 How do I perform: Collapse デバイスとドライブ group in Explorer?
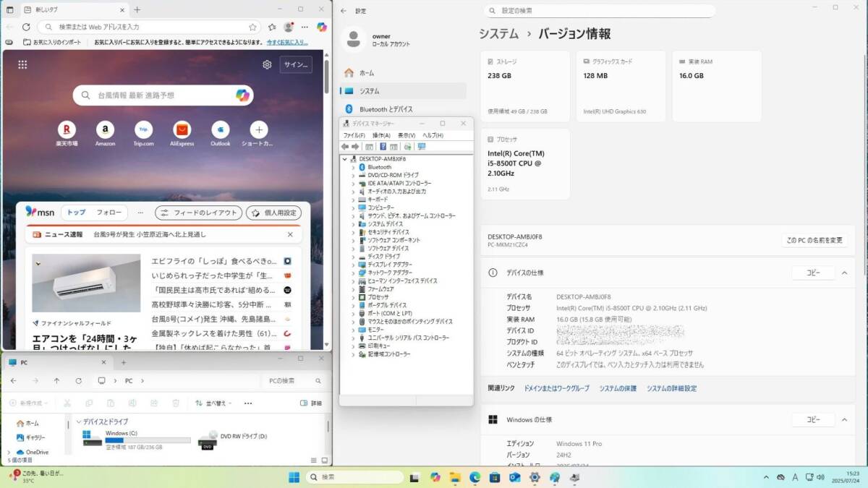(x=78, y=421)
